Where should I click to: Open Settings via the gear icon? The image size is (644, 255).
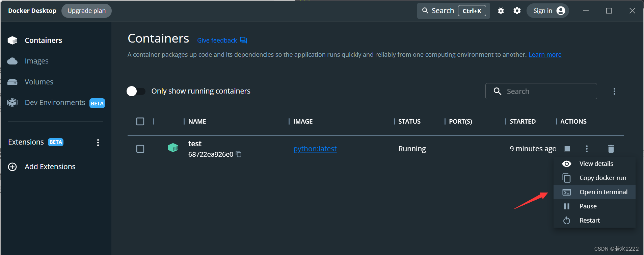click(x=517, y=11)
